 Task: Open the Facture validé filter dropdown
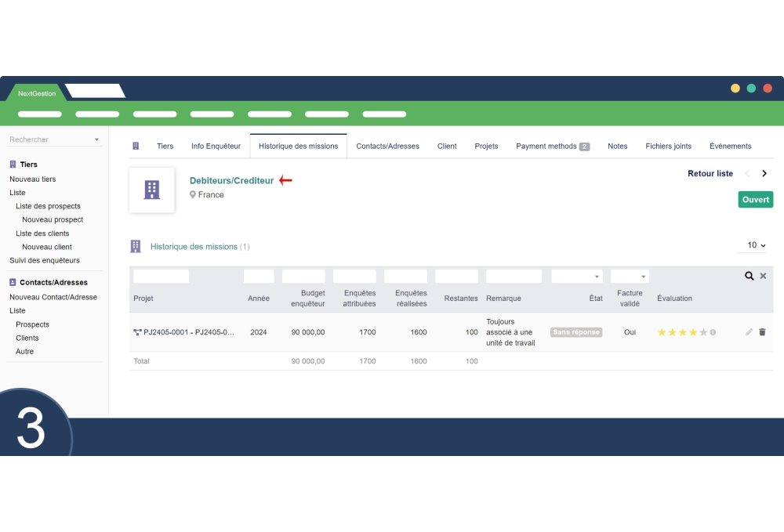tap(630, 277)
